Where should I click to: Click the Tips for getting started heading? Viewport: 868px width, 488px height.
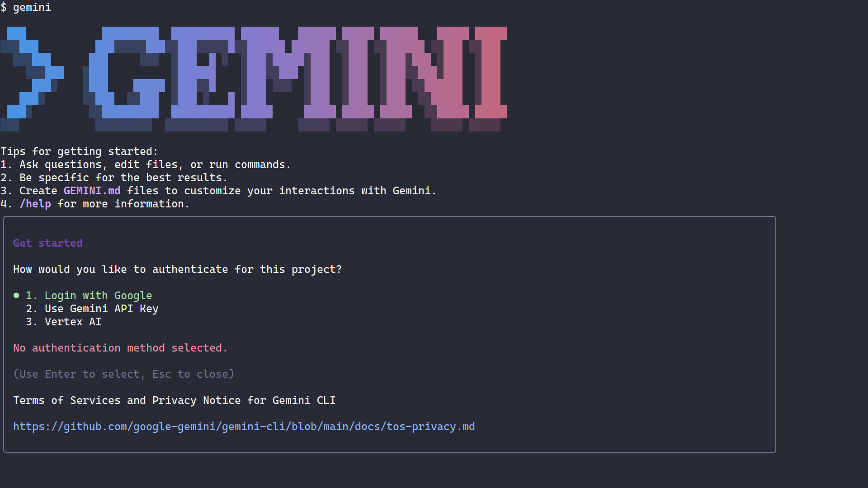79,151
